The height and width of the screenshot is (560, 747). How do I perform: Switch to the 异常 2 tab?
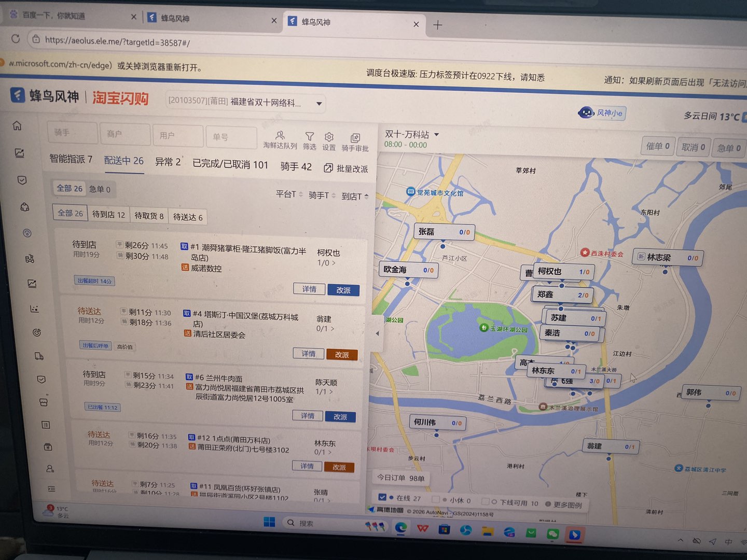[167, 162]
